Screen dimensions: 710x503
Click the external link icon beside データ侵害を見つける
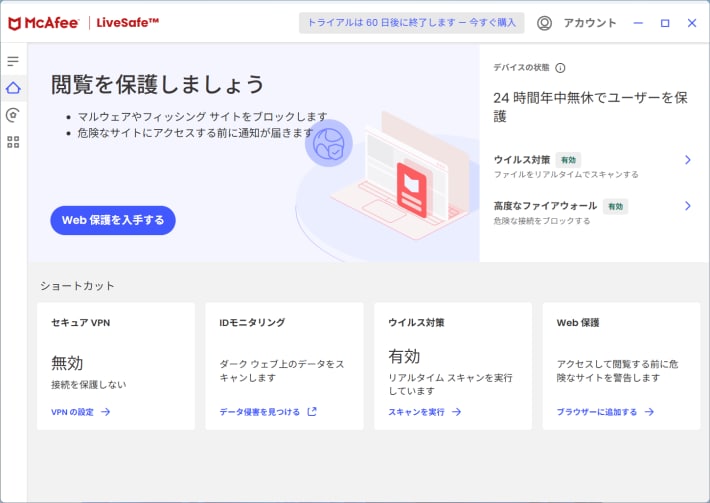point(312,412)
